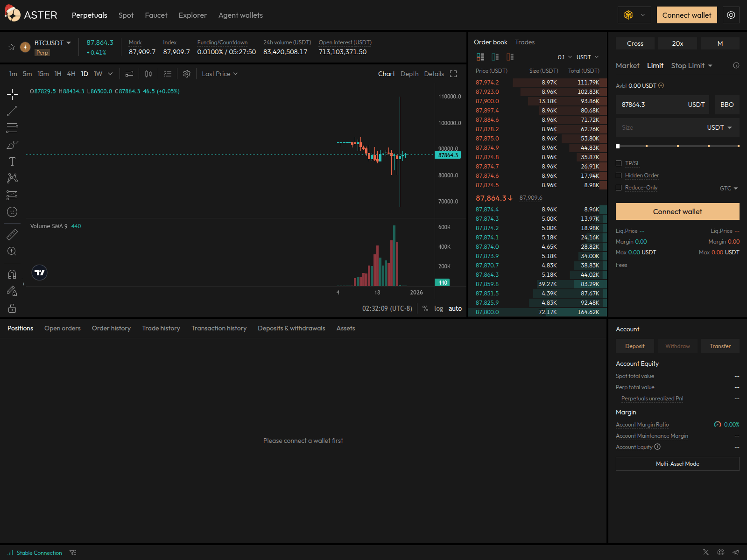Screen dimensions: 747x560
Task: Click the order size slider handle
Action: click(x=618, y=146)
